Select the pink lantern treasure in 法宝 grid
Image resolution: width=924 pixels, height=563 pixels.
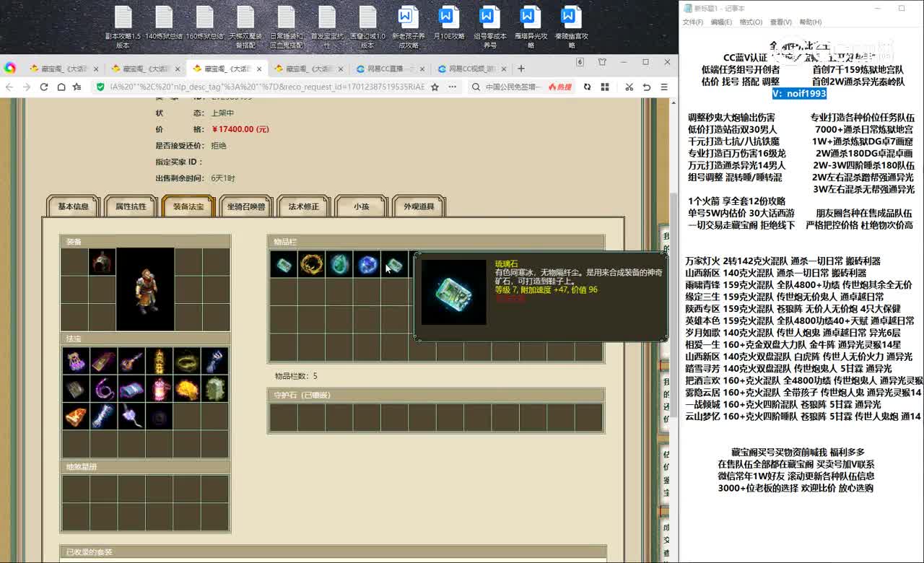[159, 389]
